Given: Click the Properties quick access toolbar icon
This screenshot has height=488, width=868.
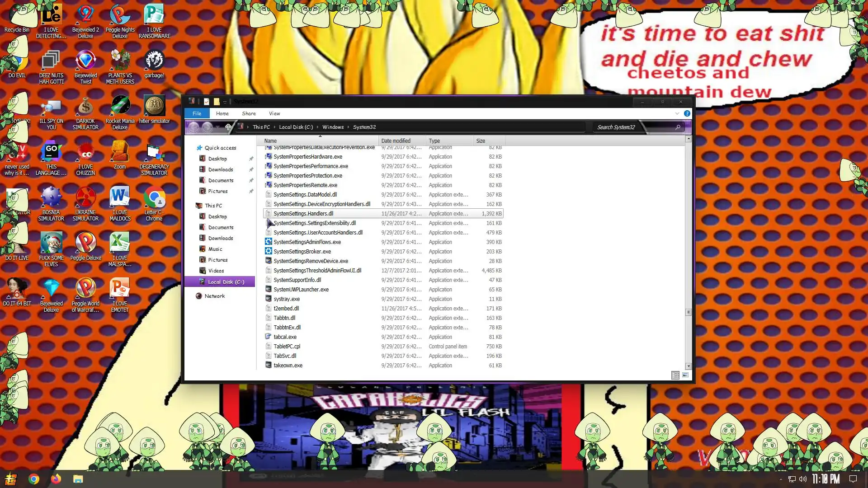Looking at the screenshot, I should (207, 102).
